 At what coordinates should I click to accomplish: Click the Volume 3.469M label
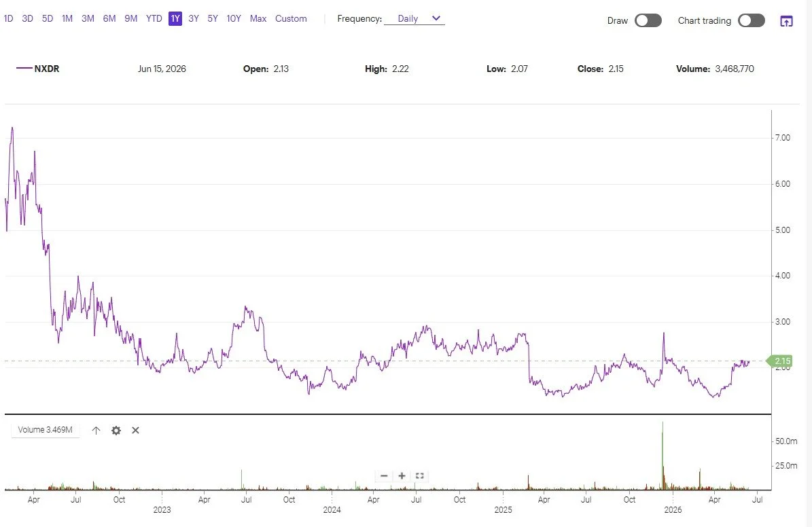(45, 430)
